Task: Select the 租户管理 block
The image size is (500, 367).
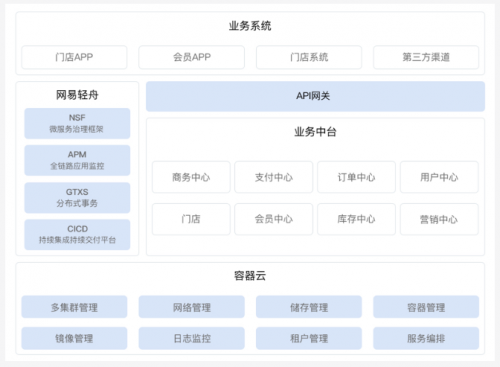Action: pyautogui.click(x=309, y=338)
